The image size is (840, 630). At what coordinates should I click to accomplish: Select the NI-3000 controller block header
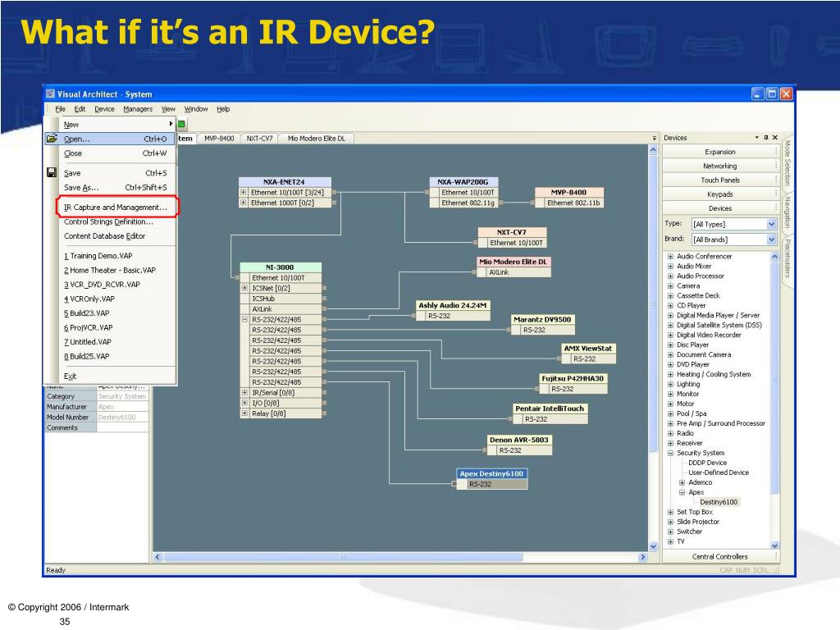tap(281, 267)
